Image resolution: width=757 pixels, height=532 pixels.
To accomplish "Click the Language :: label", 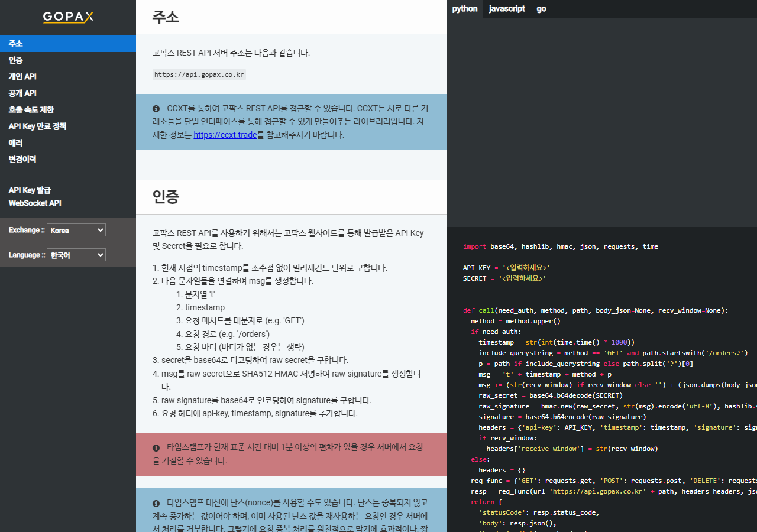I will [27, 255].
